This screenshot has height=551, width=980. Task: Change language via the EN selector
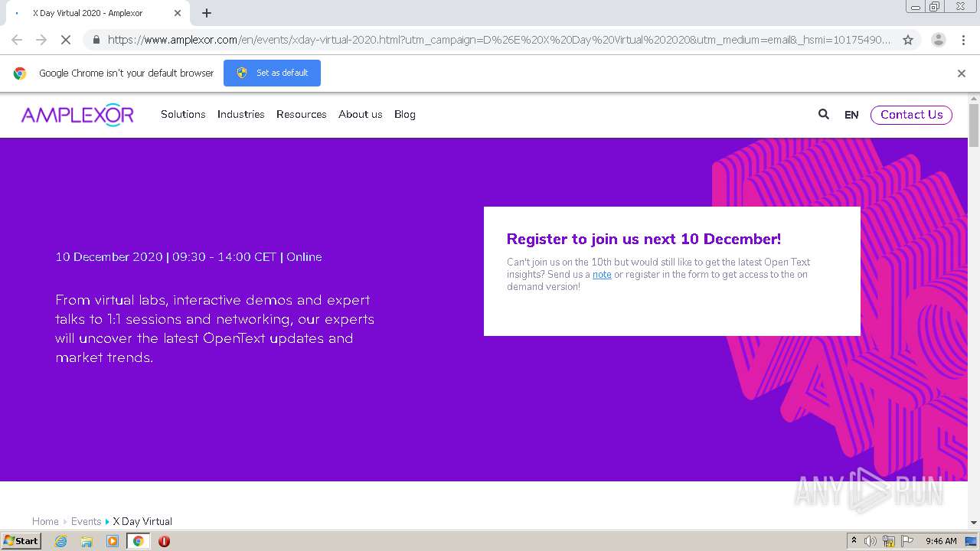pos(851,115)
